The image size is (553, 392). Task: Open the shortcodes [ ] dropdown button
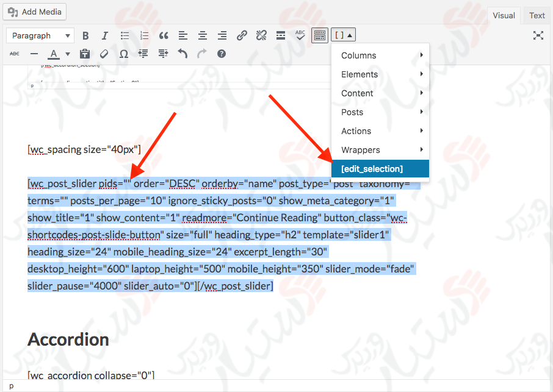(x=343, y=35)
